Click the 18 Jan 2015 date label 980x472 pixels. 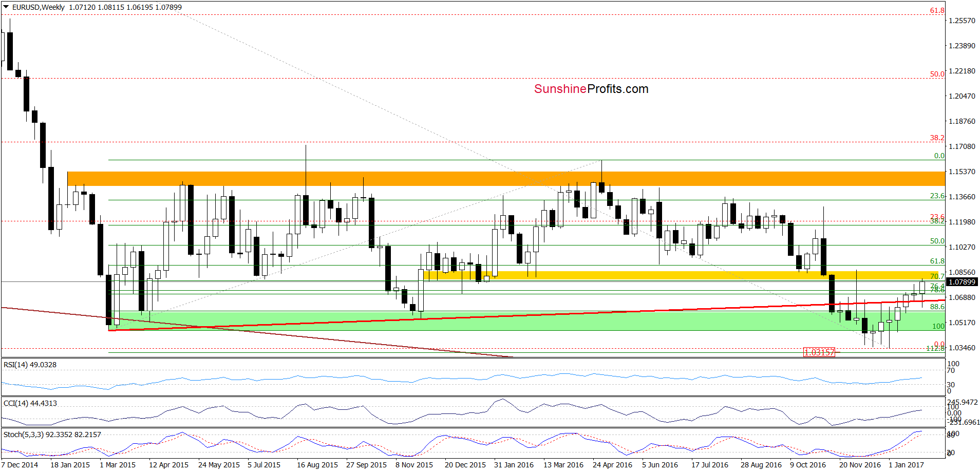click(70, 465)
